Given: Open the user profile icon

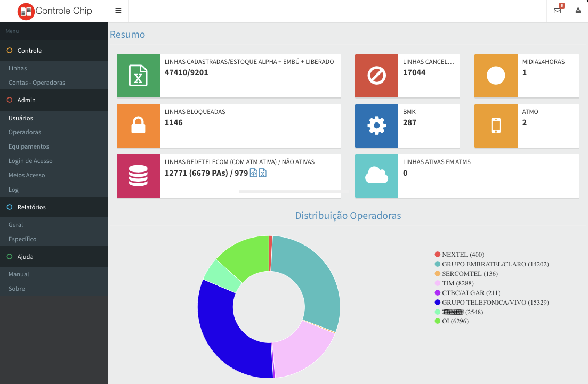Looking at the screenshot, I should pyautogui.click(x=578, y=11).
